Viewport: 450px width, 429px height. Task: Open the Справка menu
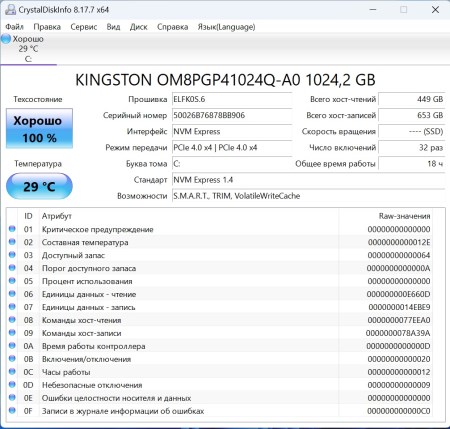tap(172, 27)
